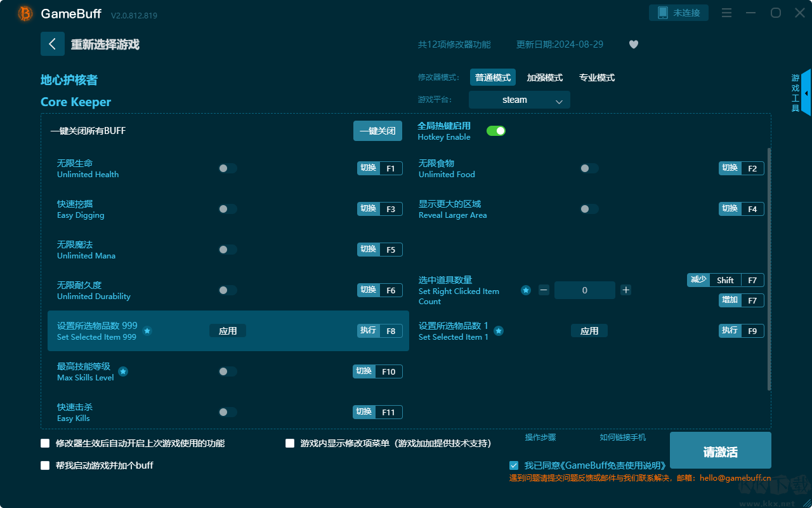The width and height of the screenshot is (812, 508).
Task: Click the GameBuff logo icon
Action: 25,13
